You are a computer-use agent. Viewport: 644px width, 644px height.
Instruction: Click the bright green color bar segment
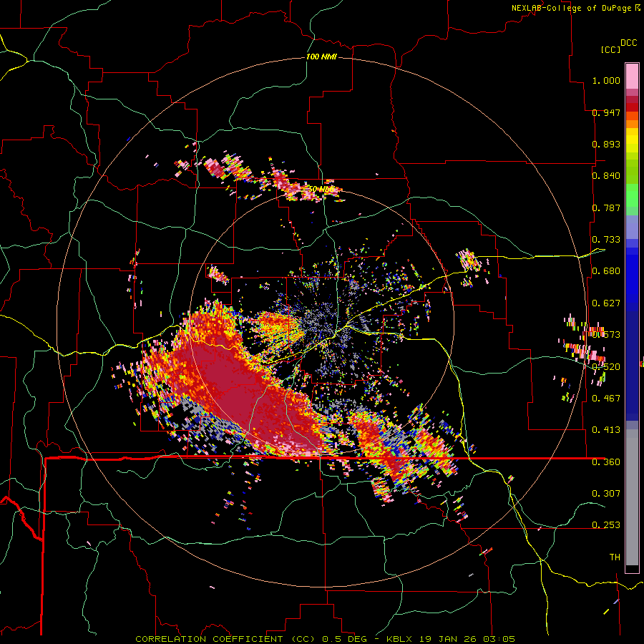632,195
